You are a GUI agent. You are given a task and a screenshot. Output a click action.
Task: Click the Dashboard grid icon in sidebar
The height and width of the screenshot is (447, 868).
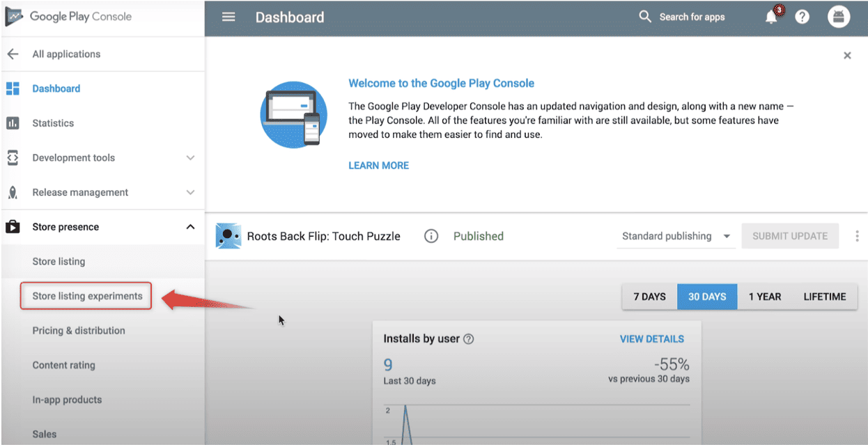pyautogui.click(x=13, y=88)
